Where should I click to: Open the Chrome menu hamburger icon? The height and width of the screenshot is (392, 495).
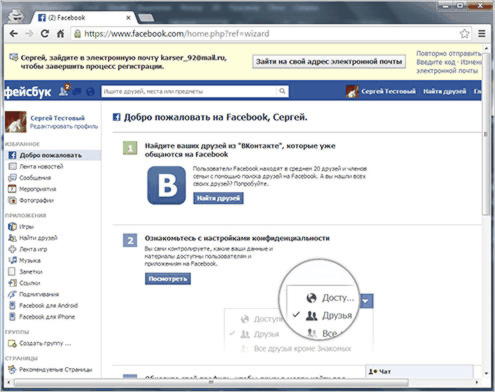[x=482, y=34]
